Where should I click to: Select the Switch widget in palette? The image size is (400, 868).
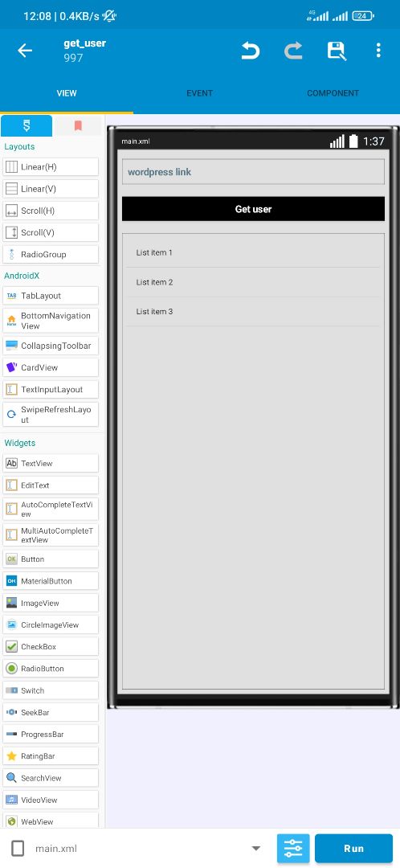51,690
